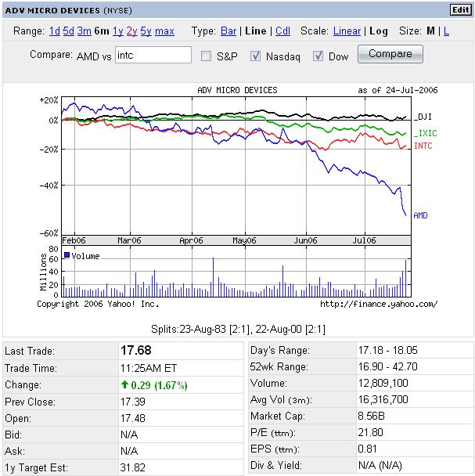Click the finance.yahoo.com URL text
This screenshot has height=476, width=475.
click(x=379, y=304)
